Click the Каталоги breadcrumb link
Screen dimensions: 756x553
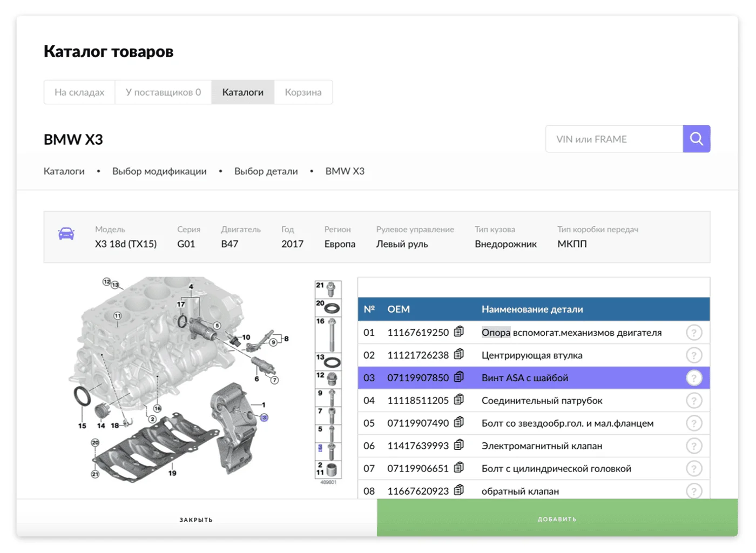click(x=64, y=171)
